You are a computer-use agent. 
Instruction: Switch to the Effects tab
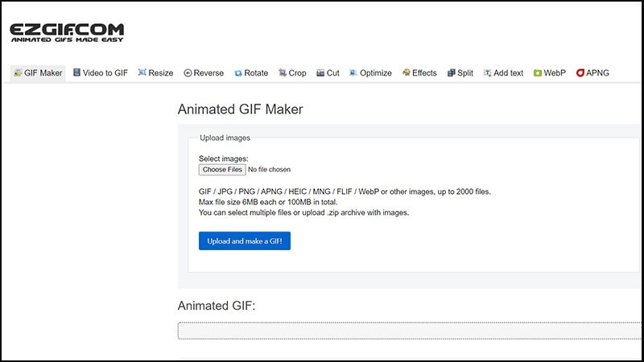[424, 73]
